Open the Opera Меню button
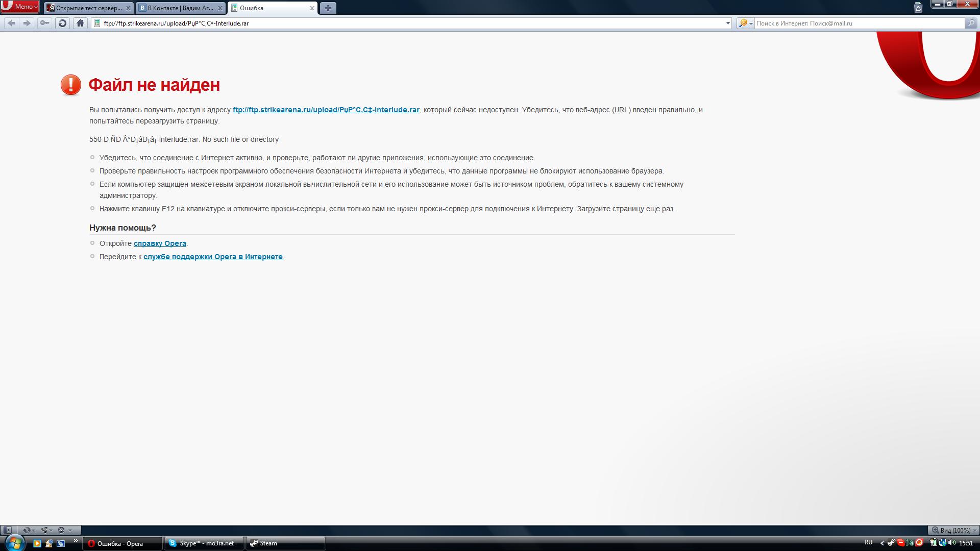This screenshot has height=551, width=980. point(20,7)
